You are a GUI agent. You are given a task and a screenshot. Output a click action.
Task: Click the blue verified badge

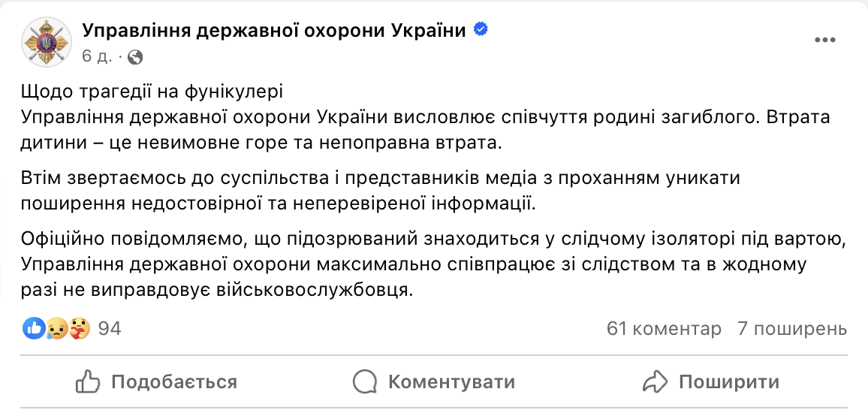pyautogui.click(x=481, y=29)
